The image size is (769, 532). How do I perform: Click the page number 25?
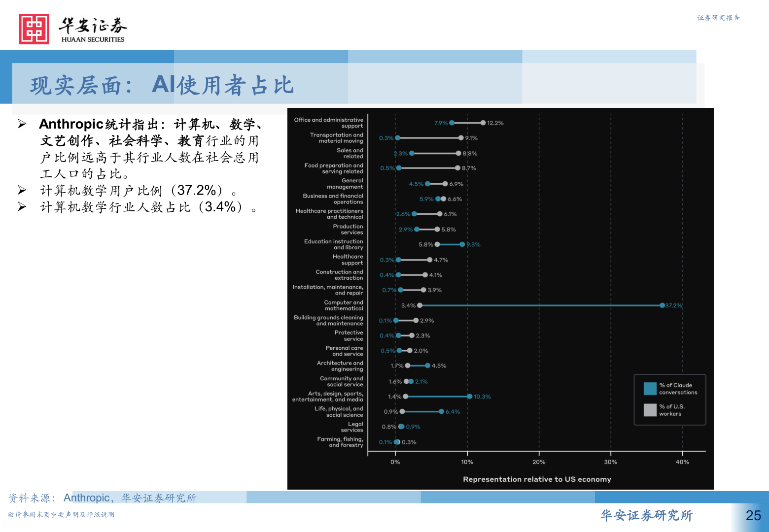[x=753, y=515]
